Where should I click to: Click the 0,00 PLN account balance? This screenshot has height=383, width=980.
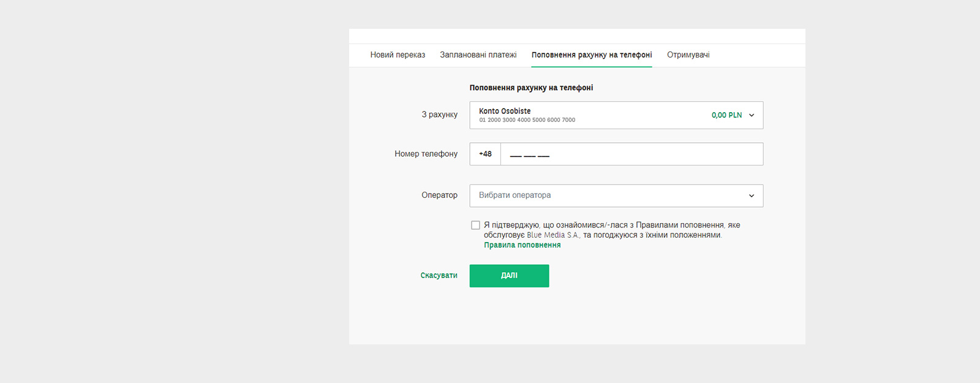pyautogui.click(x=726, y=115)
